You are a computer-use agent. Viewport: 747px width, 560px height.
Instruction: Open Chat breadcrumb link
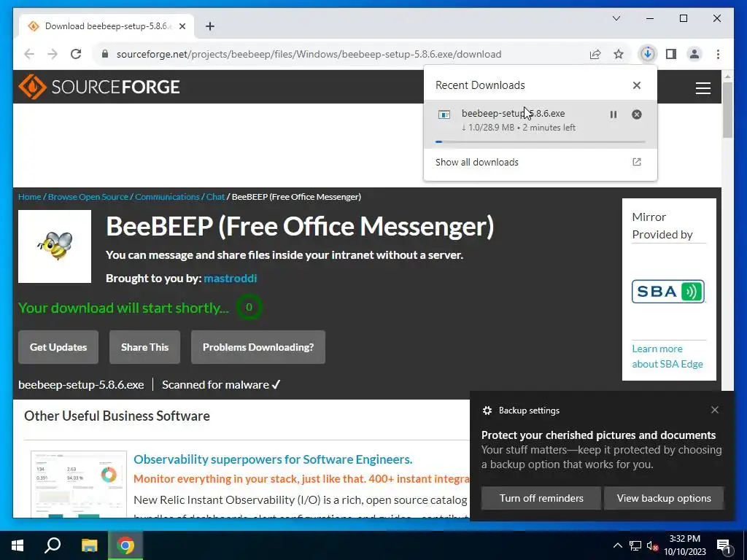215,197
